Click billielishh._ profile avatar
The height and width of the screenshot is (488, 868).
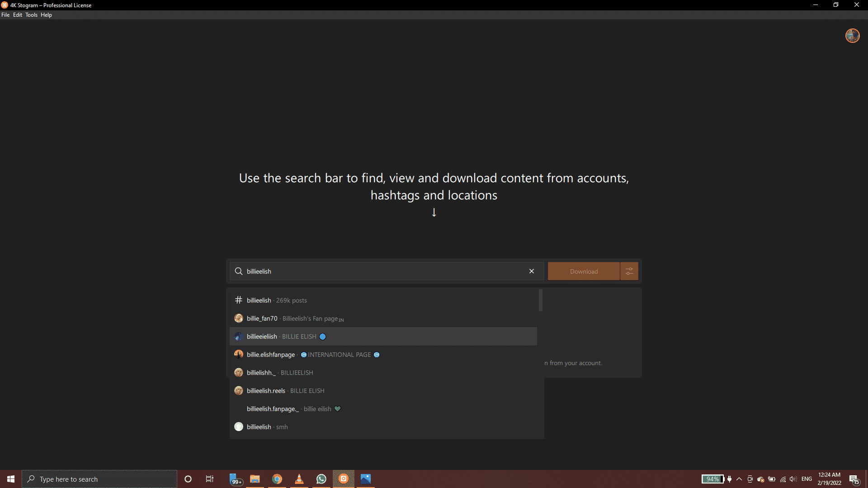click(239, 373)
